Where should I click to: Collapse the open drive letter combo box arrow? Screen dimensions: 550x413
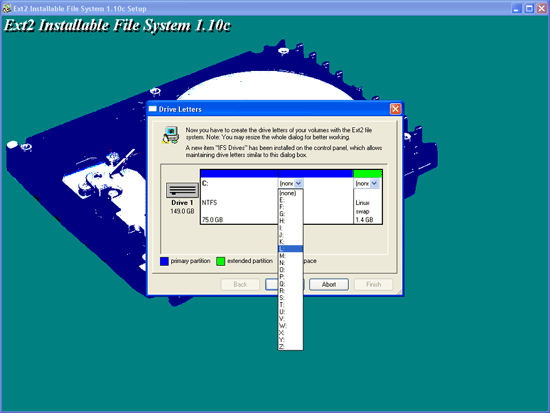(x=299, y=183)
